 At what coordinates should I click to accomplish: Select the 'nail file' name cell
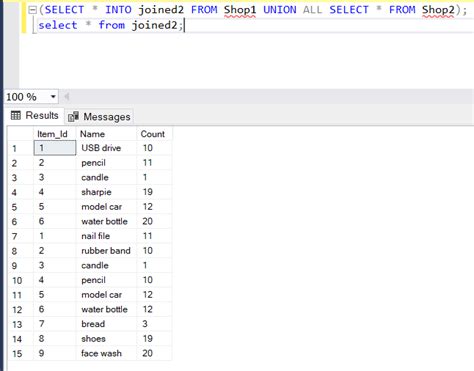(x=106, y=236)
